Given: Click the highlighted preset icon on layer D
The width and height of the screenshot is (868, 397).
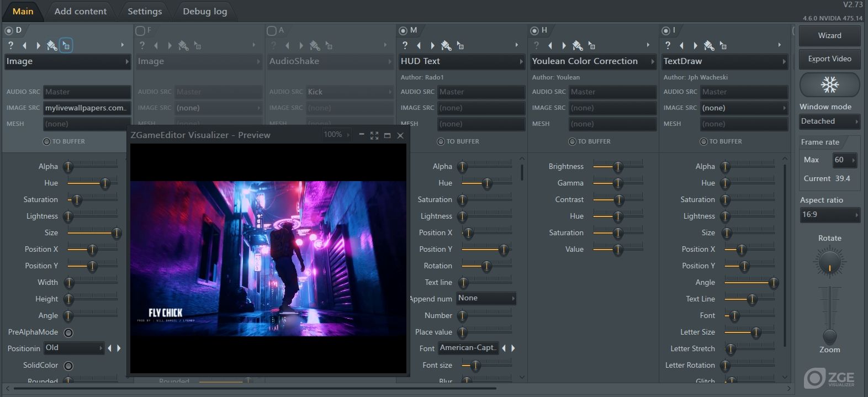Looking at the screenshot, I should [x=66, y=45].
